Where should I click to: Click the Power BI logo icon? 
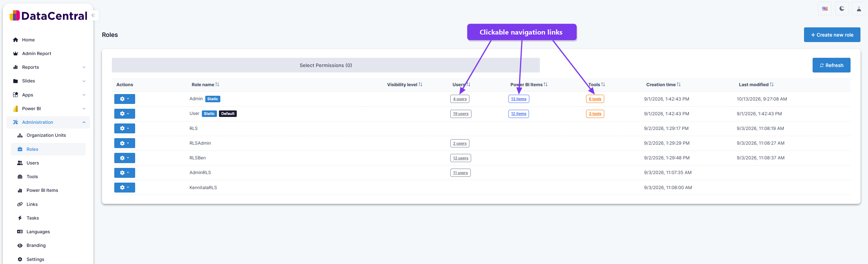[15, 109]
